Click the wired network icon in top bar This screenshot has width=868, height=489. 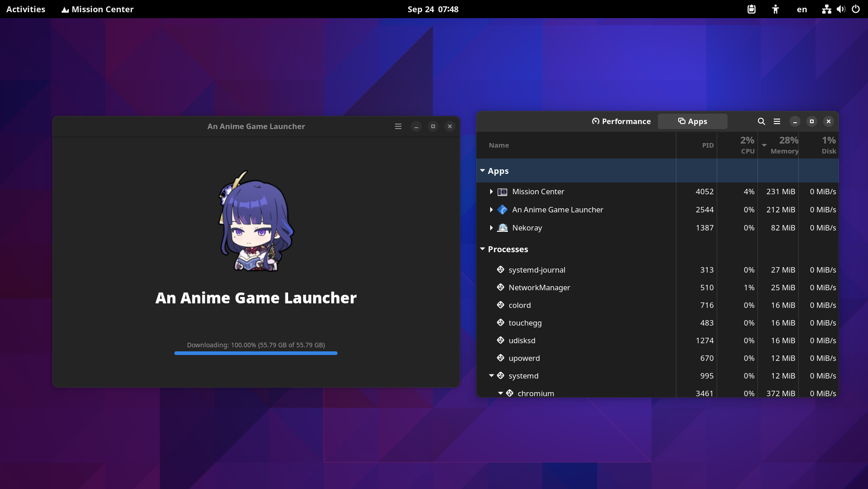coord(826,9)
